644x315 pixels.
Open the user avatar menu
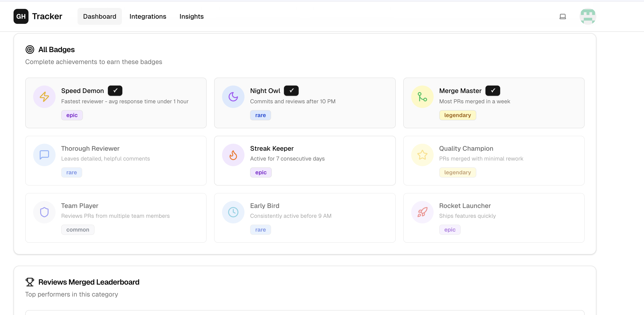pos(587,17)
